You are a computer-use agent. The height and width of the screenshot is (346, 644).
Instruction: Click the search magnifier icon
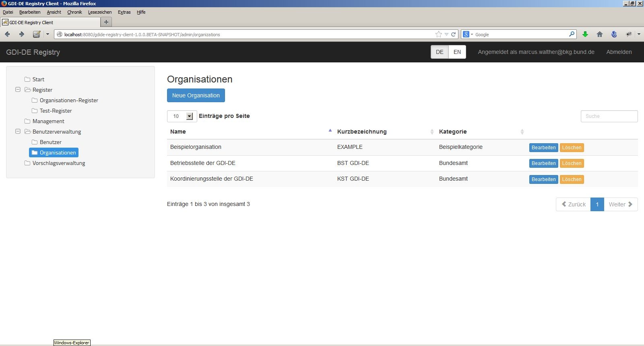point(572,34)
